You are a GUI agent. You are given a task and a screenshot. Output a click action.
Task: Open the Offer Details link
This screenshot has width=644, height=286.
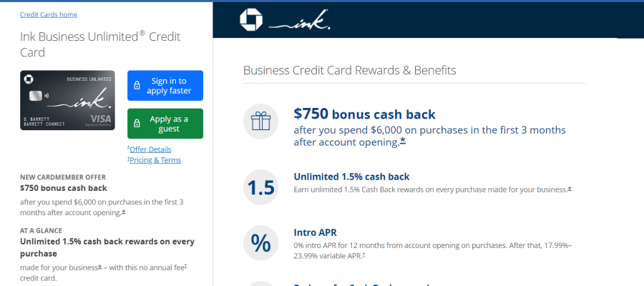(150, 149)
